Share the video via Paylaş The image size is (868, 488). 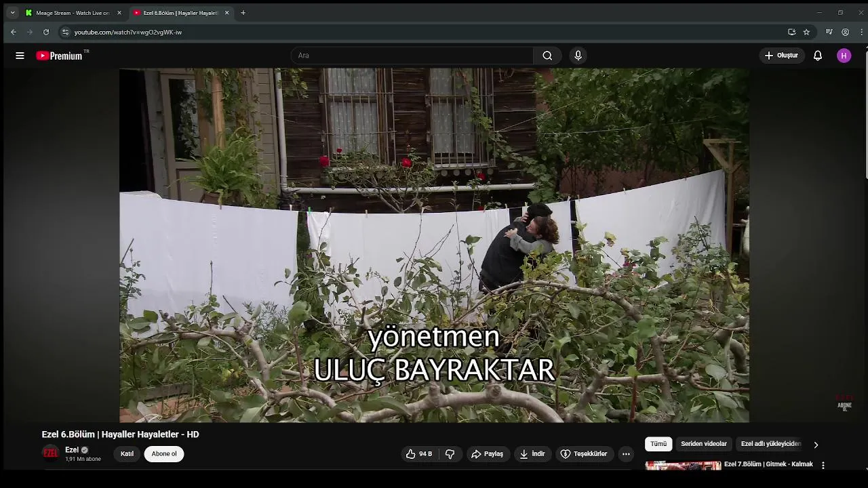[x=487, y=453]
